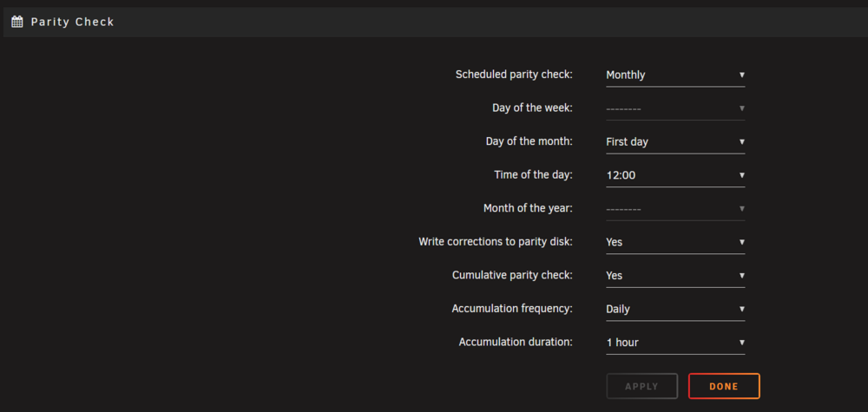Click the Month of the year label
The width and height of the screenshot is (868, 412).
pyautogui.click(x=528, y=208)
